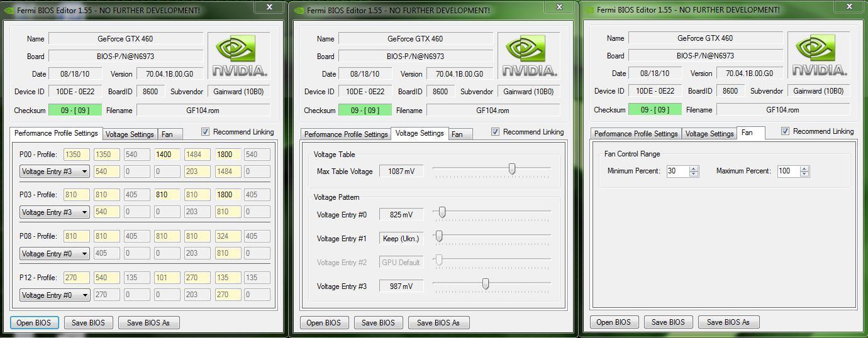Select Voltage Settings tab in middle window
This screenshot has width=868, height=338.
(x=420, y=133)
